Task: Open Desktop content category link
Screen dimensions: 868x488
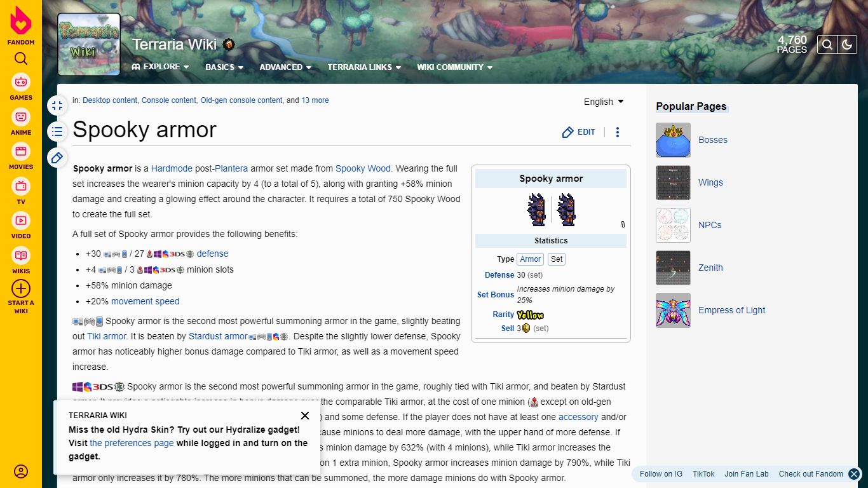Action: pyautogui.click(x=110, y=100)
